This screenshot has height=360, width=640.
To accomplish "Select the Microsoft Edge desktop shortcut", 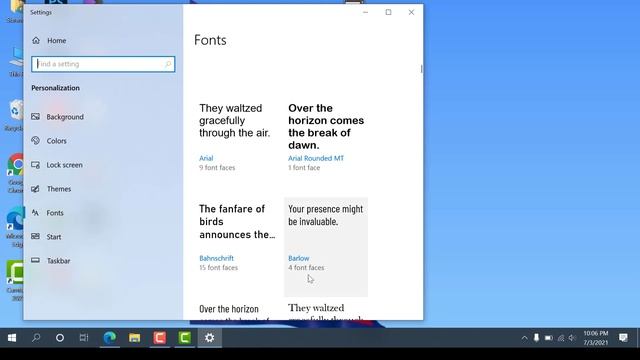I will (16, 227).
